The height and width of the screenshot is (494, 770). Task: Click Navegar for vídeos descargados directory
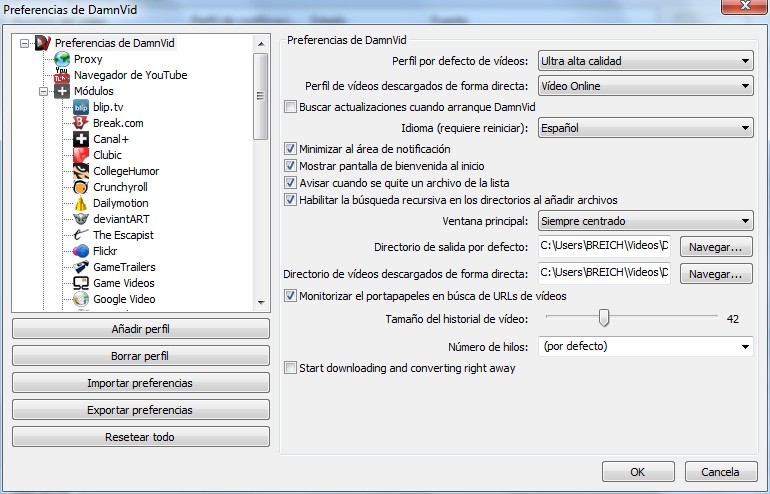point(716,274)
